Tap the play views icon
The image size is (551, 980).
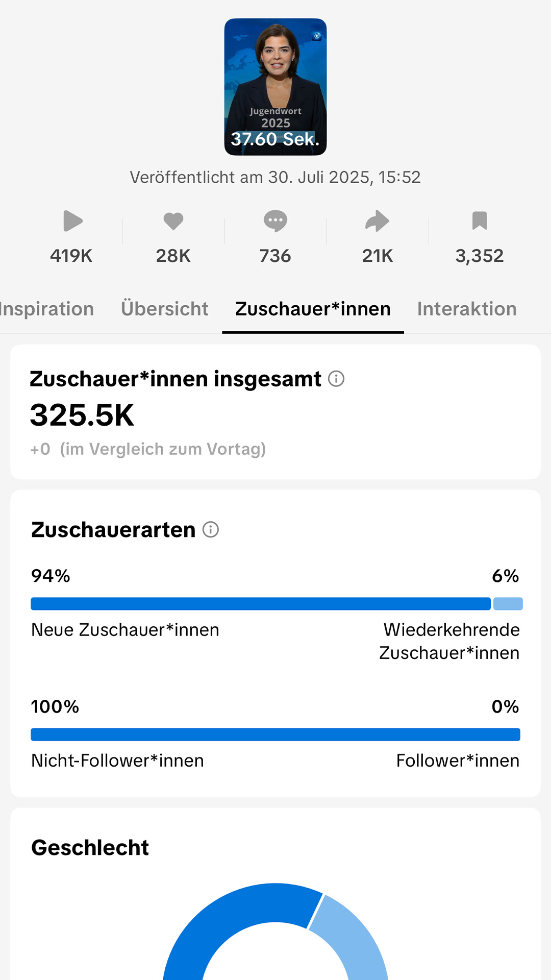(72, 221)
